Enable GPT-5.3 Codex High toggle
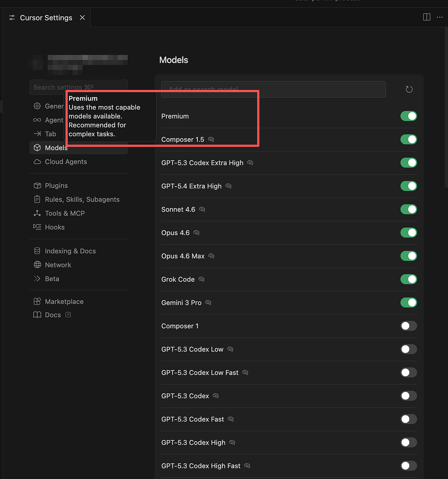 pyautogui.click(x=409, y=443)
